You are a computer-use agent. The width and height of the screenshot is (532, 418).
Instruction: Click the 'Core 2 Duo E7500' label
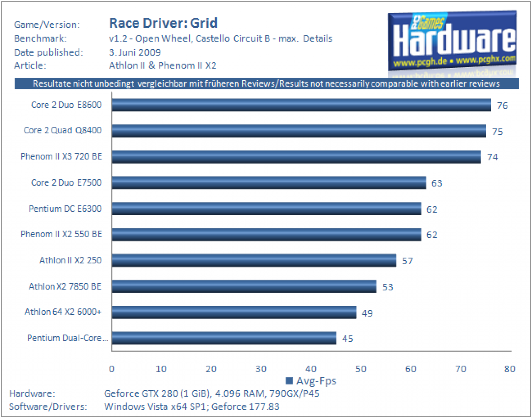tap(66, 182)
